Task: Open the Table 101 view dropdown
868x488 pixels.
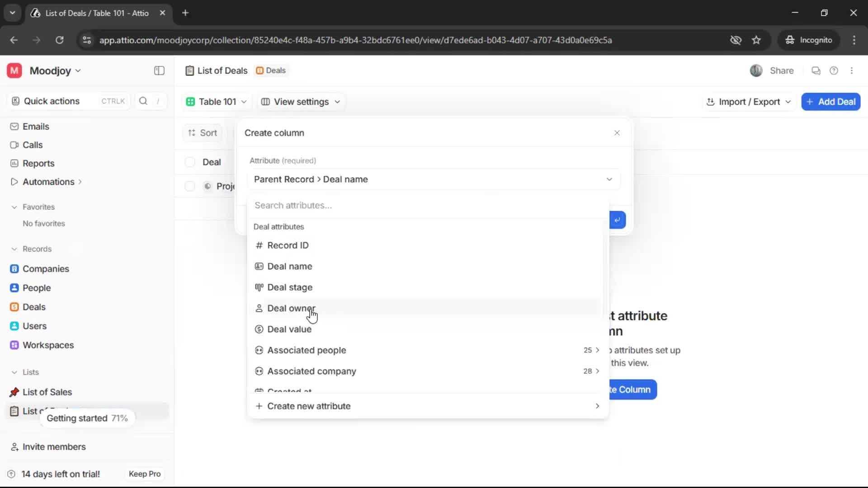Action: tap(217, 102)
